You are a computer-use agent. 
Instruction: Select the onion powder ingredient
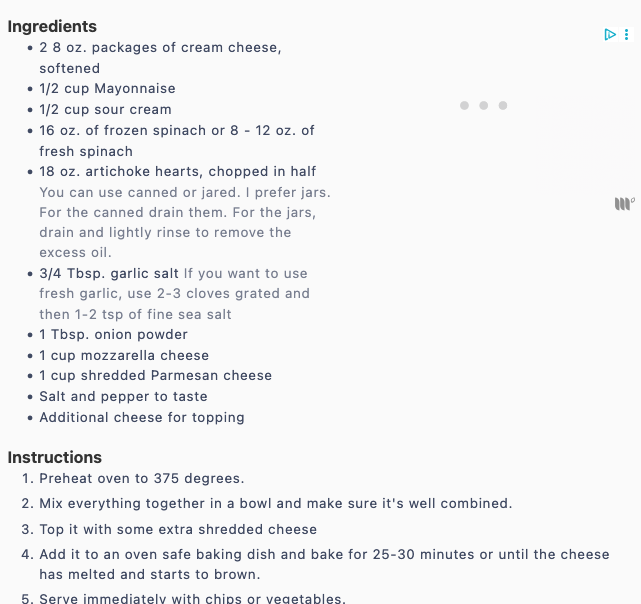coord(113,335)
